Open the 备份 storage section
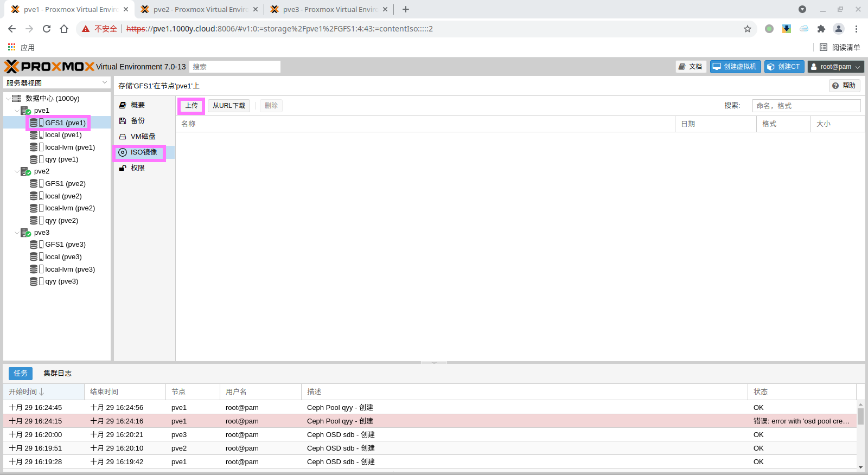868x475 pixels. [x=138, y=121]
